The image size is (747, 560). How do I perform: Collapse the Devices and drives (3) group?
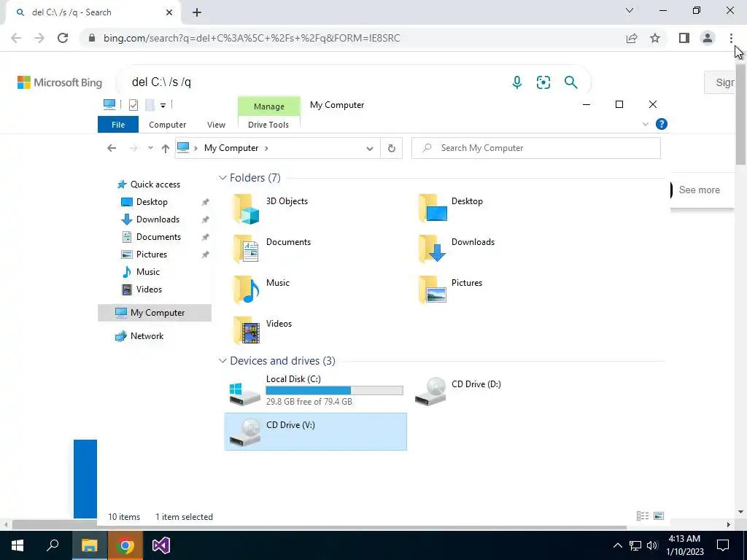[222, 360]
